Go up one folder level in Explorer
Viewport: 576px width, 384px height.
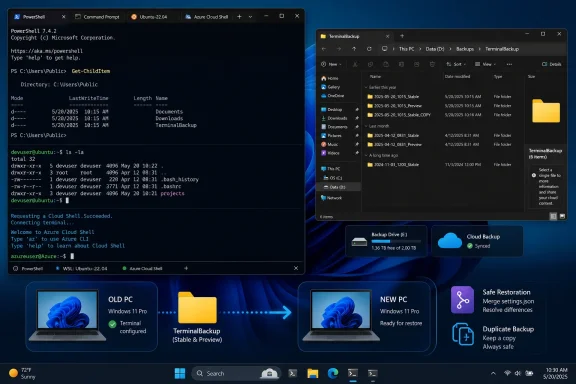(354, 49)
